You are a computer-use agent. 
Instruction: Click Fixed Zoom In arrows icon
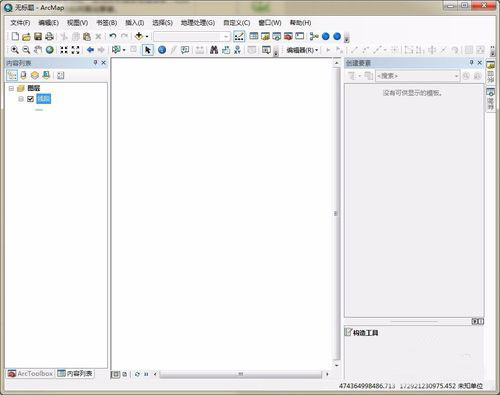click(64, 50)
